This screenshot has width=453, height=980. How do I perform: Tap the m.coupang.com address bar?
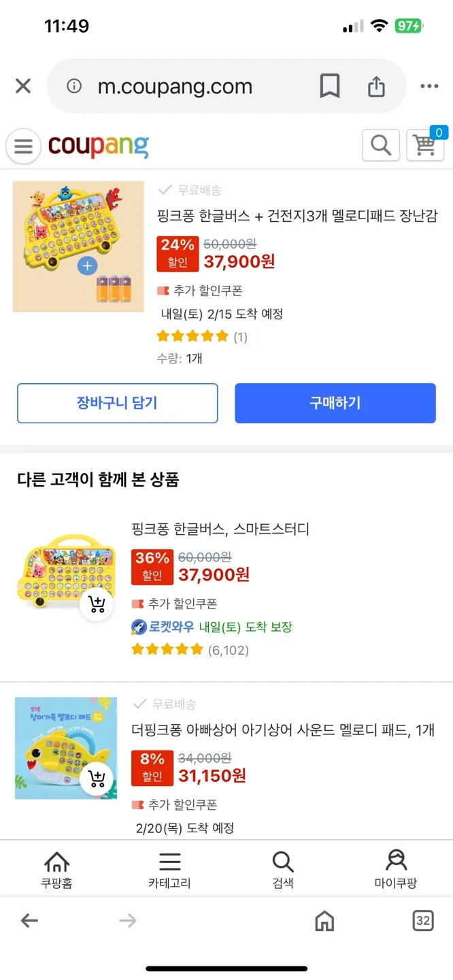point(175,86)
